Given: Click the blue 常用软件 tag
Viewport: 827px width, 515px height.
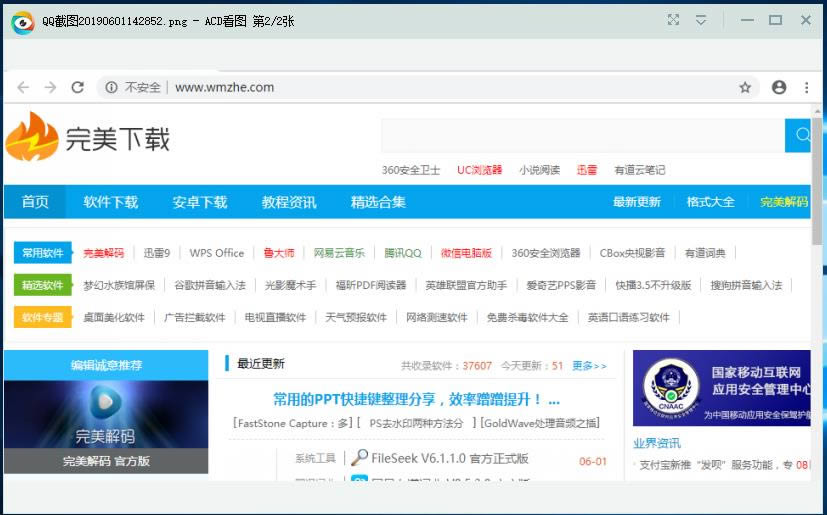Looking at the screenshot, I should click(43, 253).
